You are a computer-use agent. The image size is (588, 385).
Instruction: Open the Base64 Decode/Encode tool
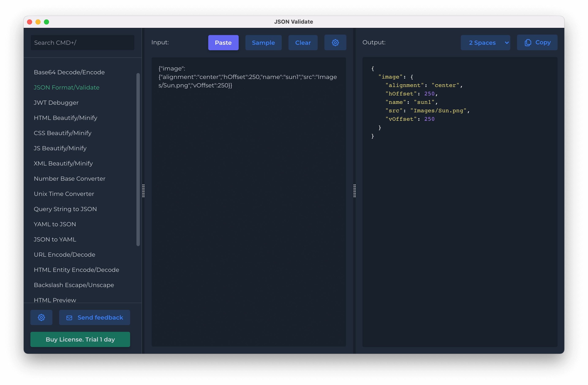point(69,72)
